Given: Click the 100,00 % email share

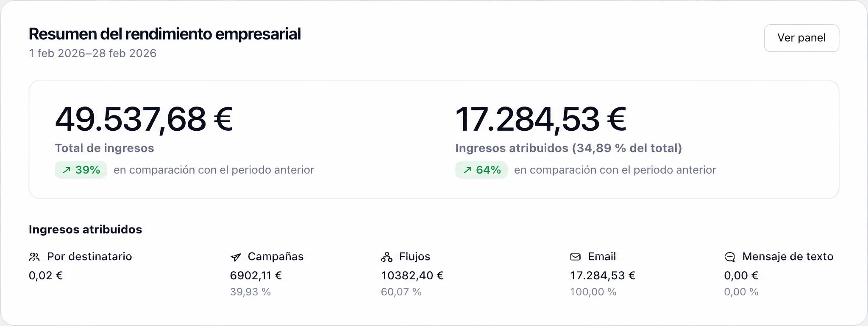Looking at the screenshot, I should 593,292.
